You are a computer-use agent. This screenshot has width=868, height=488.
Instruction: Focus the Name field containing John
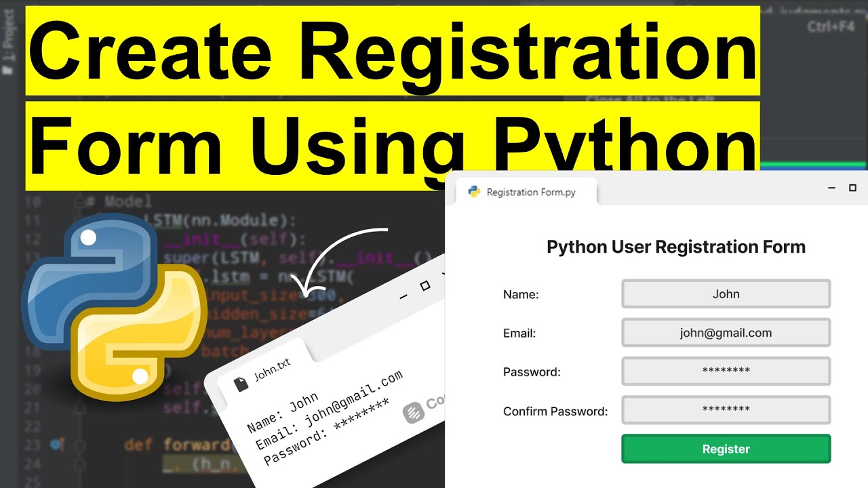pyautogui.click(x=726, y=294)
